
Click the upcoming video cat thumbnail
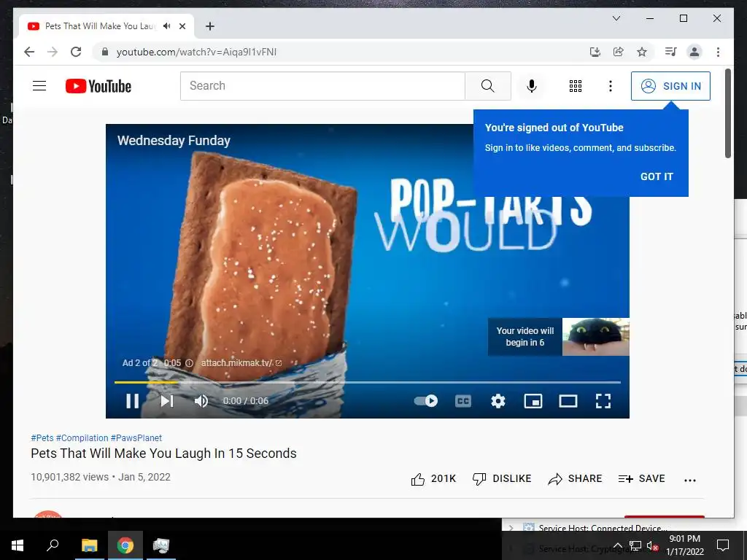pyautogui.click(x=595, y=337)
